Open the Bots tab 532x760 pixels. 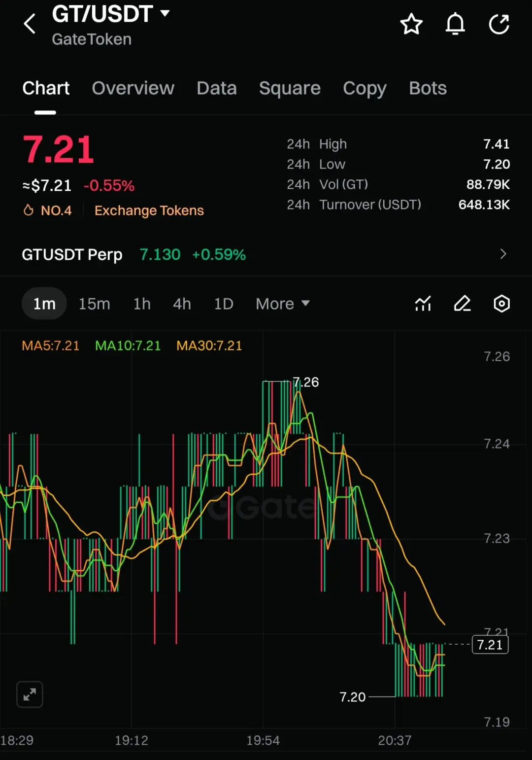coord(428,88)
